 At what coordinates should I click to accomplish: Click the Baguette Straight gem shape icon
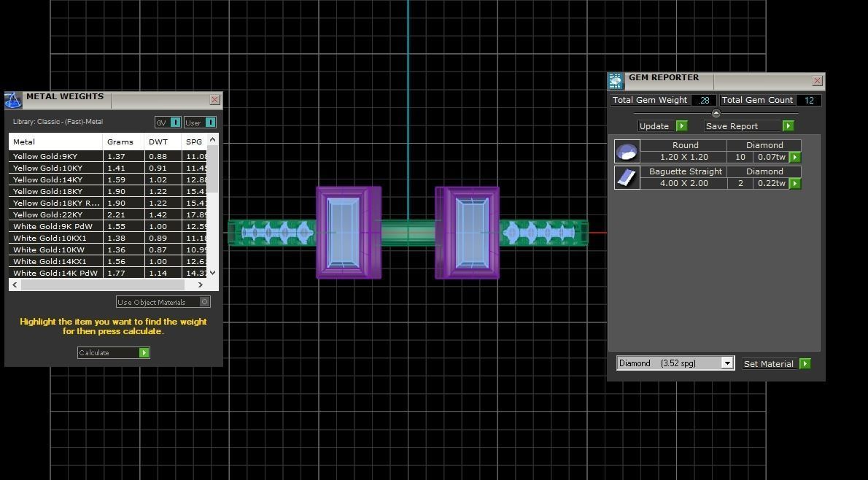click(x=627, y=178)
